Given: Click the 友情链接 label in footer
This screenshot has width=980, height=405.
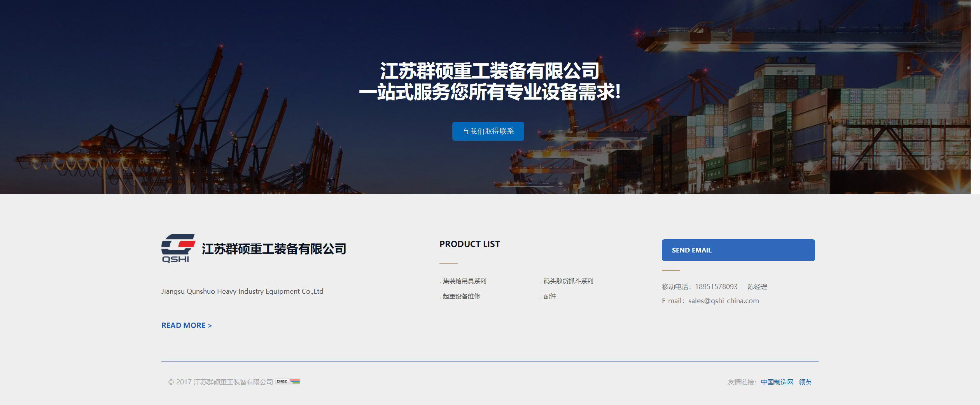Looking at the screenshot, I should coord(741,382).
